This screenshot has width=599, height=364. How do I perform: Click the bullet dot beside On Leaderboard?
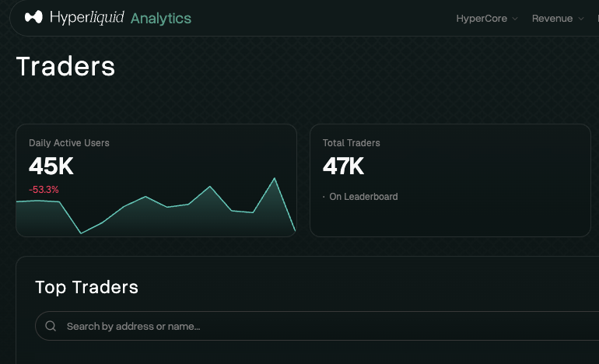pos(324,197)
